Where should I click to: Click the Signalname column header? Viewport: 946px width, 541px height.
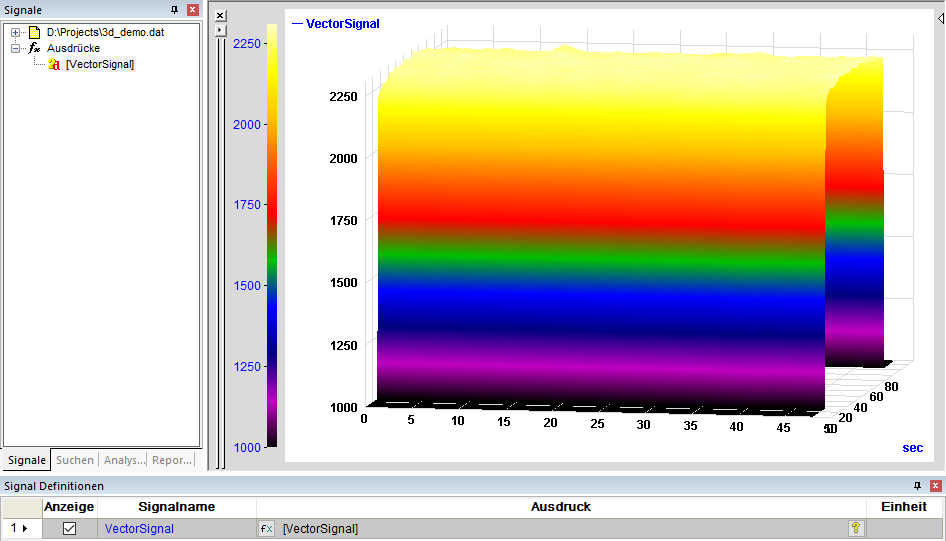pyautogui.click(x=177, y=507)
